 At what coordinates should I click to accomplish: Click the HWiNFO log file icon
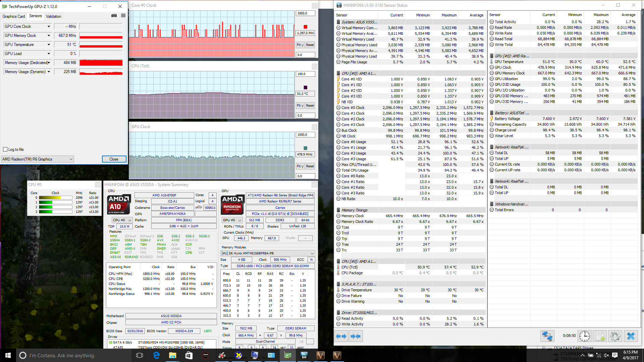(600, 336)
